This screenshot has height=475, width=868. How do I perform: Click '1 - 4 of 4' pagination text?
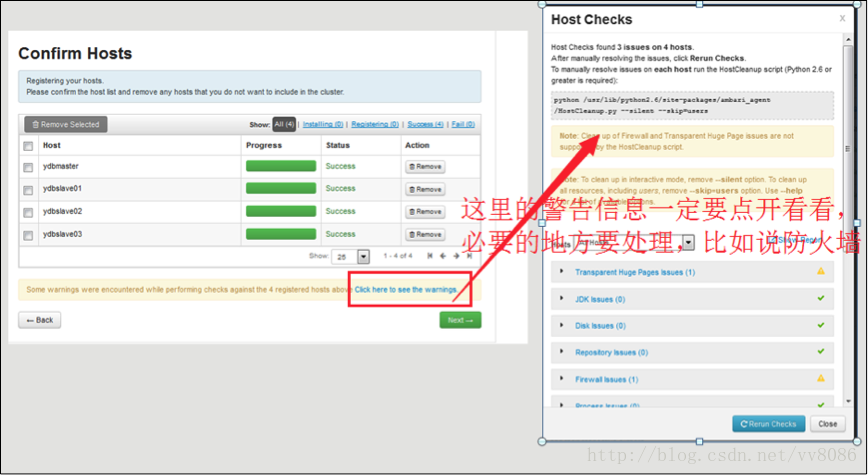coord(398,256)
